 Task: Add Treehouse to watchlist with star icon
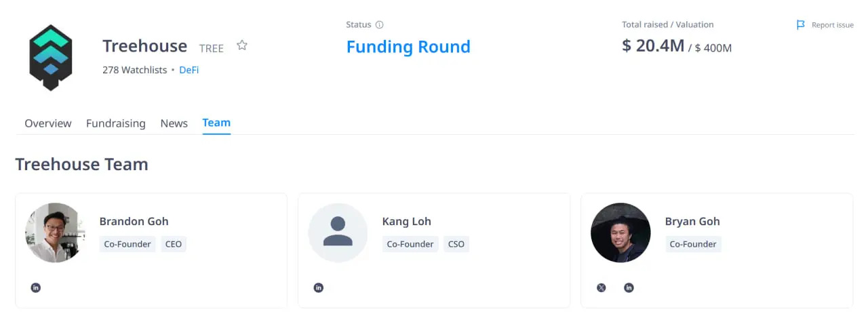coord(242,45)
